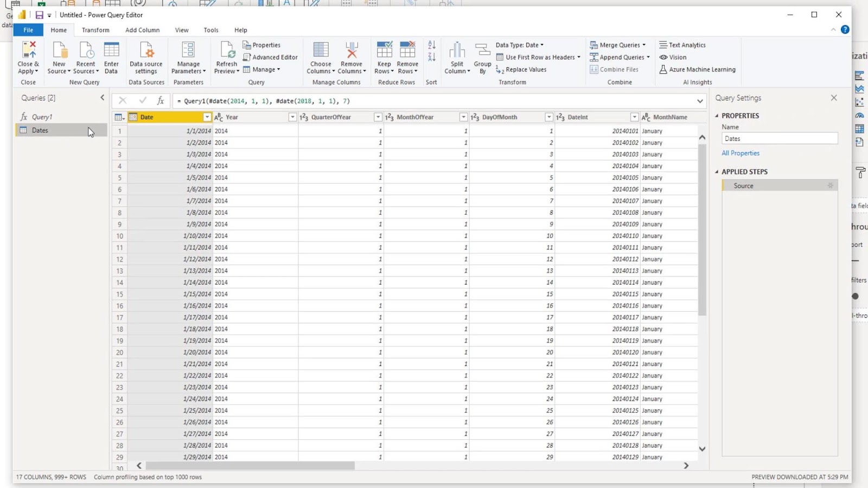868x488 pixels.
Task: Open query Properties
Action: (x=261, y=45)
